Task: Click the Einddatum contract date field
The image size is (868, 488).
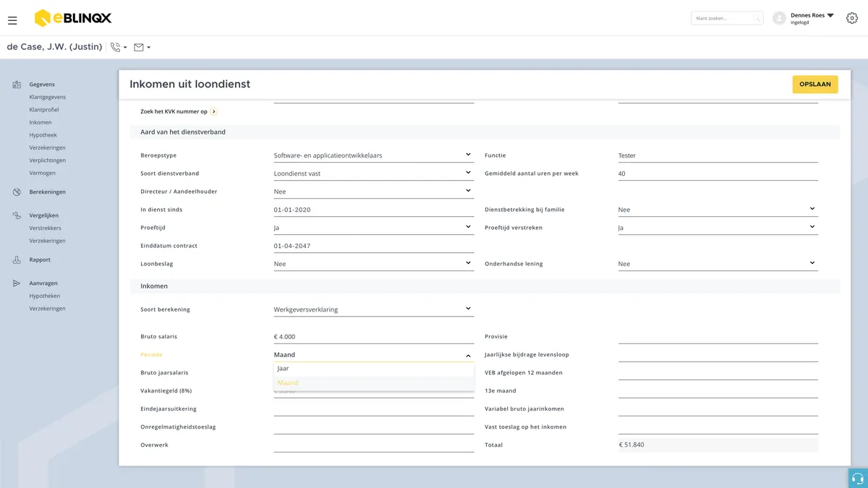Action: click(374, 246)
